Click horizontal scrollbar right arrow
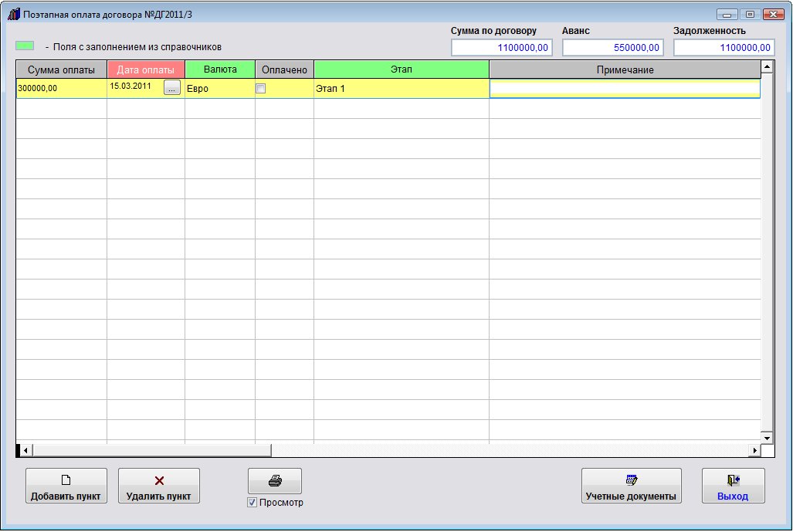The height and width of the screenshot is (532, 793). pos(754,450)
